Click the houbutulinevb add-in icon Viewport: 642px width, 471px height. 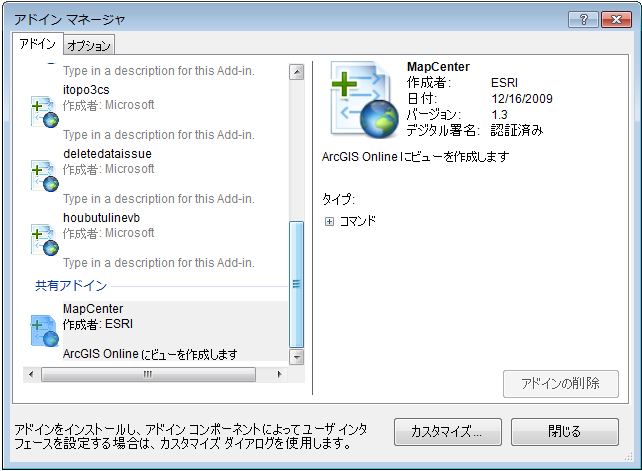[45, 239]
